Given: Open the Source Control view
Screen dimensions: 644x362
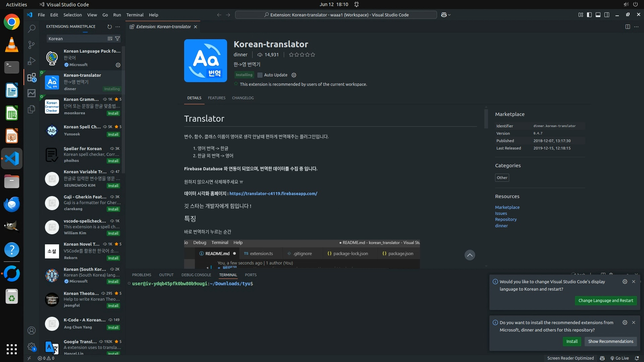Looking at the screenshot, I should (x=32, y=45).
